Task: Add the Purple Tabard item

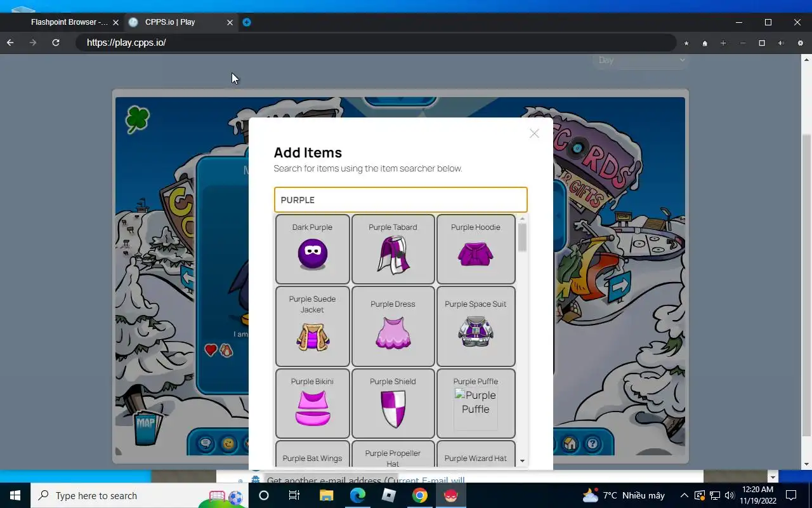Action: pos(393,249)
